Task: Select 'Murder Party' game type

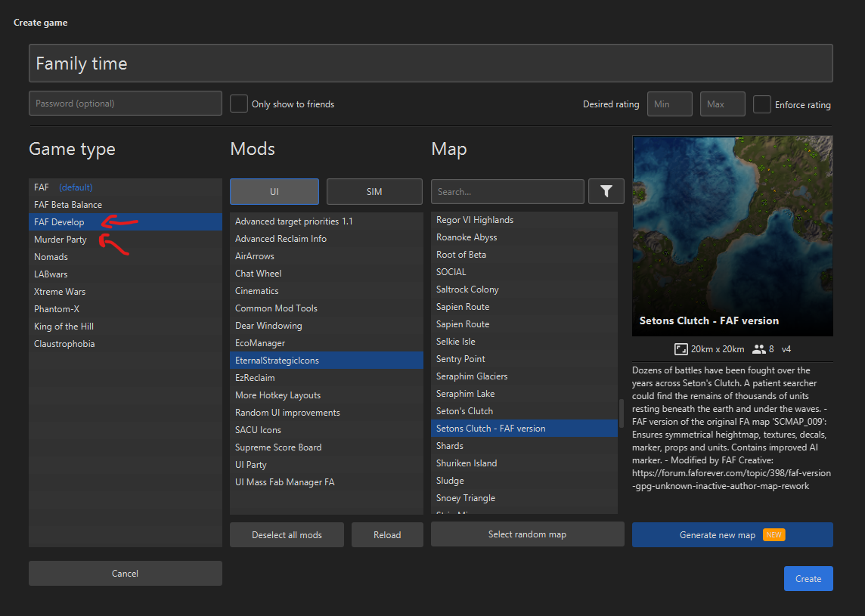Action: tap(126, 240)
